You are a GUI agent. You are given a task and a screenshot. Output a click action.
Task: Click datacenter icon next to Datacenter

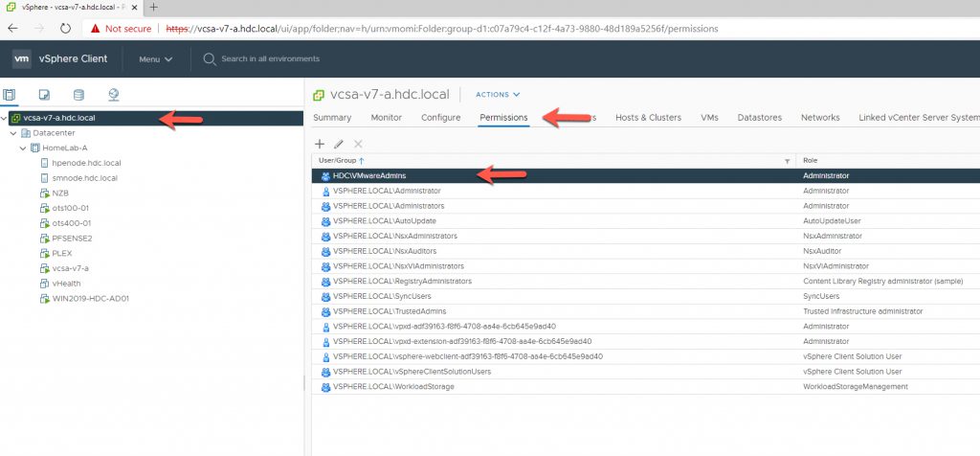click(x=25, y=133)
